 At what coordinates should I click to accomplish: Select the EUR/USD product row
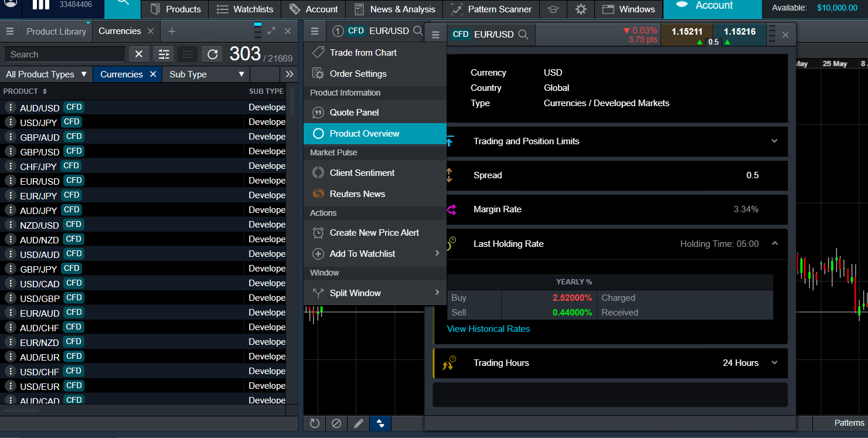(144, 181)
